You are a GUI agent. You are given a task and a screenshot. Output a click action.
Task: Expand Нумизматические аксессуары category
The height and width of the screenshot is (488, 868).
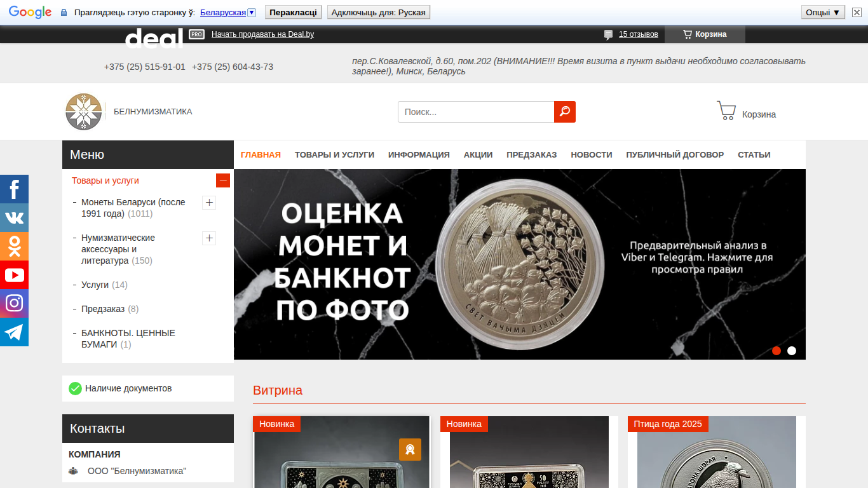click(209, 238)
